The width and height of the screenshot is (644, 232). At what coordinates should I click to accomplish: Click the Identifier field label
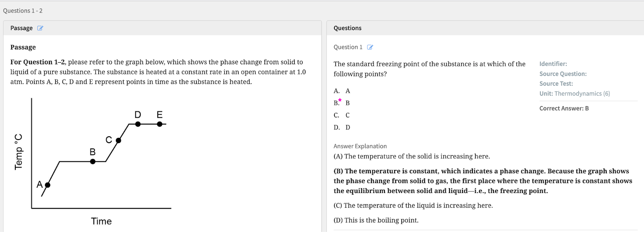[x=553, y=64]
